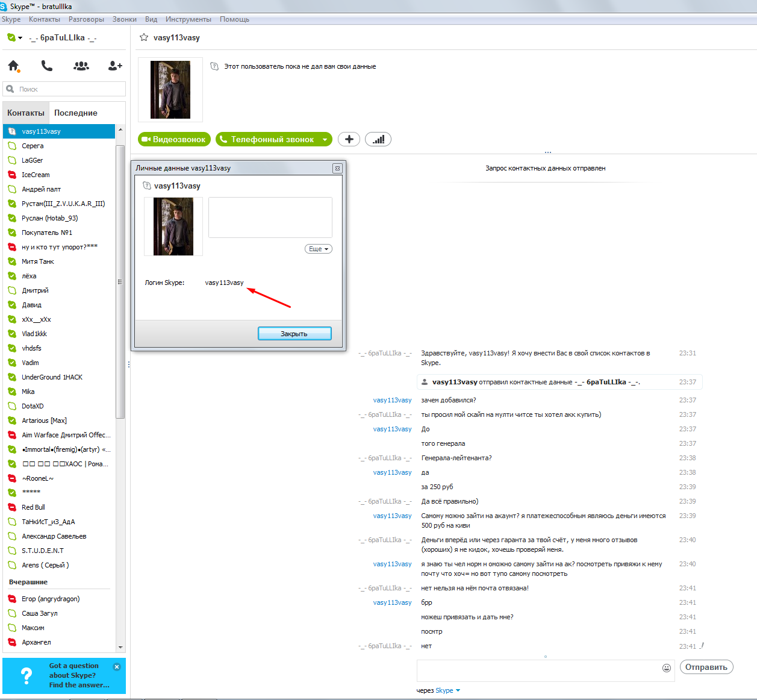This screenshot has height=700, width=757.
Task: Expand the Телефонный звонок dropdown arrow
Action: coord(325,140)
